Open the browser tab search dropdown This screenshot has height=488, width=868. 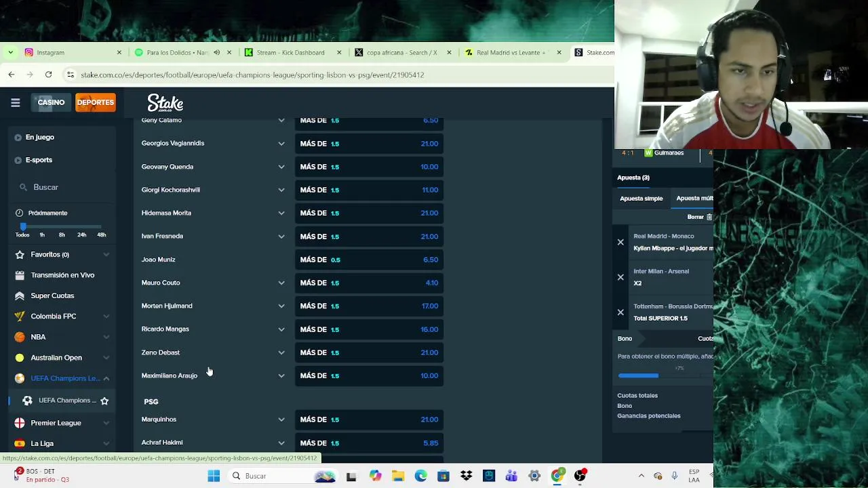[x=10, y=52]
